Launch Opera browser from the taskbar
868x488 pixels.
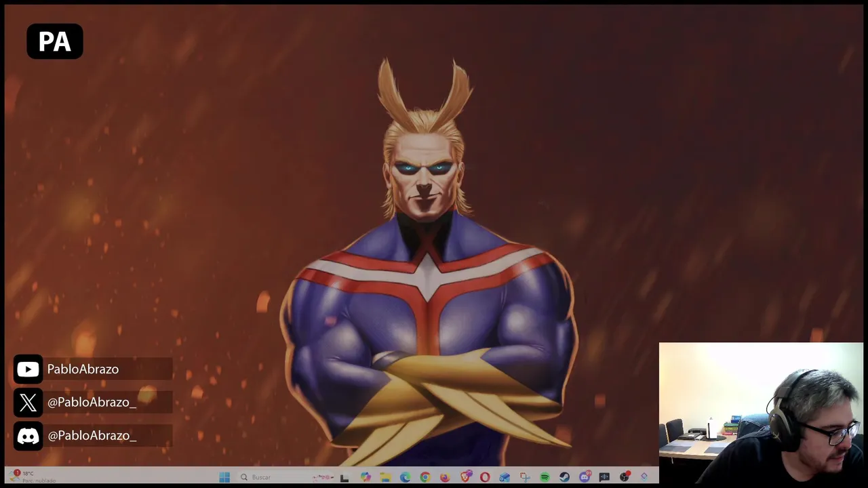(485, 477)
